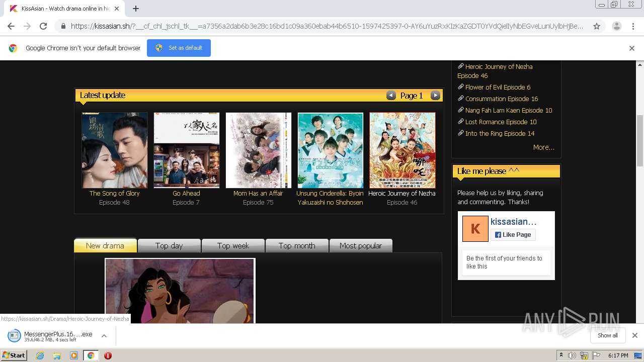Click the kissasian... Facebook page name
This screenshot has height=362, width=644.
pos(514,222)
